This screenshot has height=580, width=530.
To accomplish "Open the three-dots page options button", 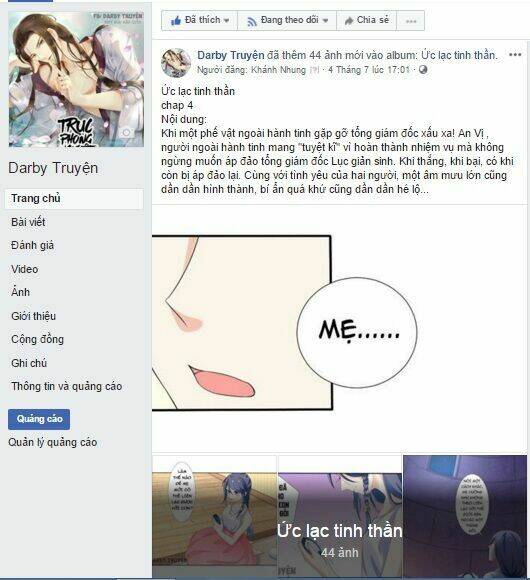I will [411, 21].
